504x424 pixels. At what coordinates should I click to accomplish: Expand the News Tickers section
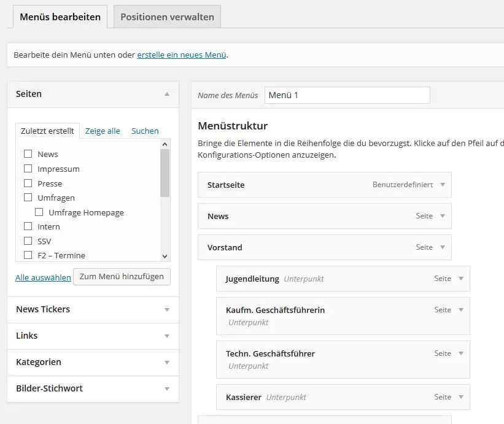click(93, 309)
